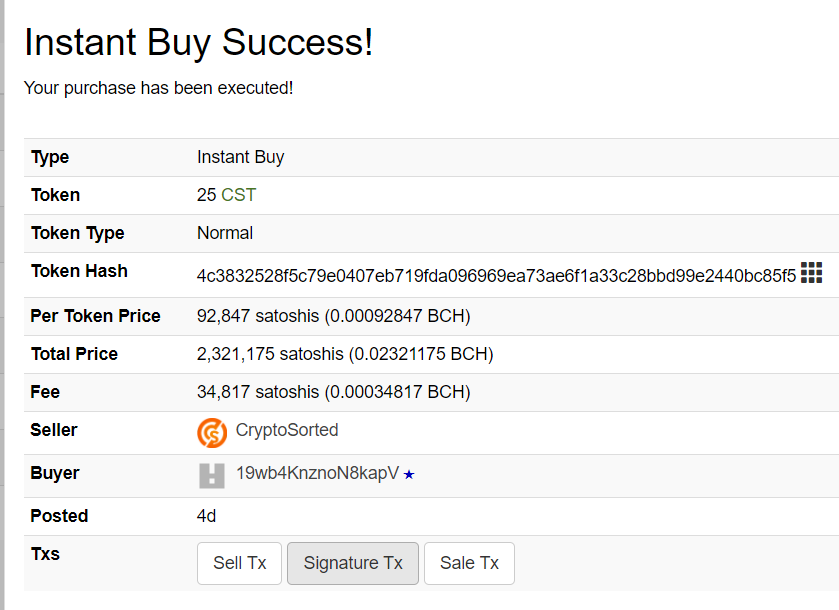
Task: Click the token hash string
Action: [497, 276]
